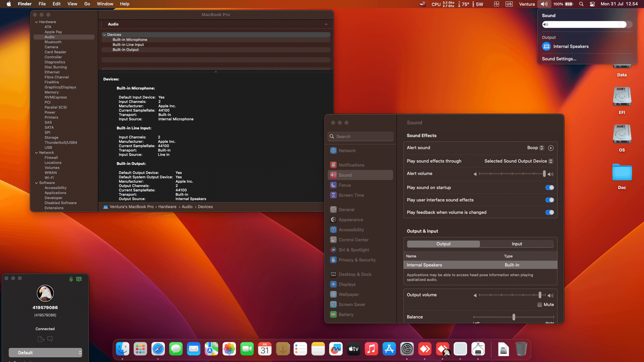Open the File menu in menu bar

click(42, 4)
